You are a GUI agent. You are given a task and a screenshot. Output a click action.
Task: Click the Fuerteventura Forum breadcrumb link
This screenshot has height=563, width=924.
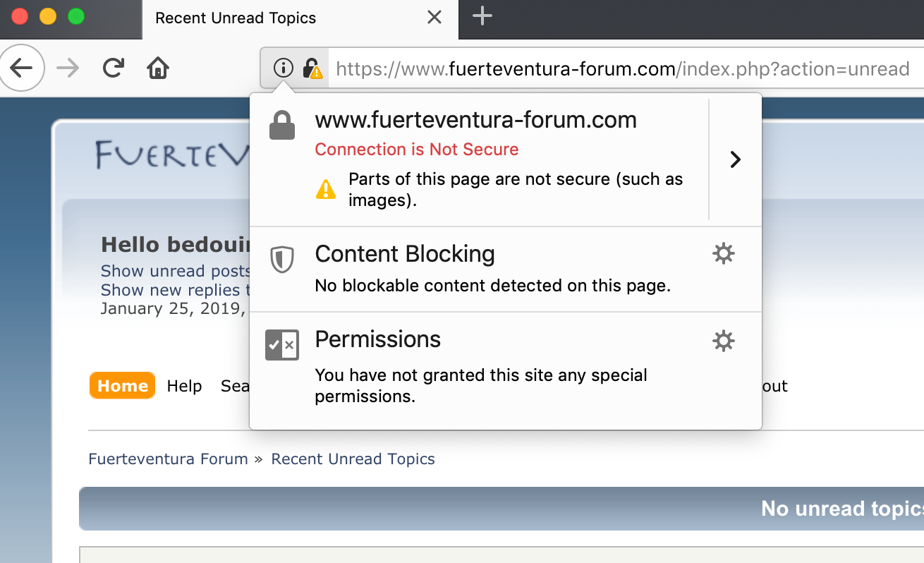168,459
